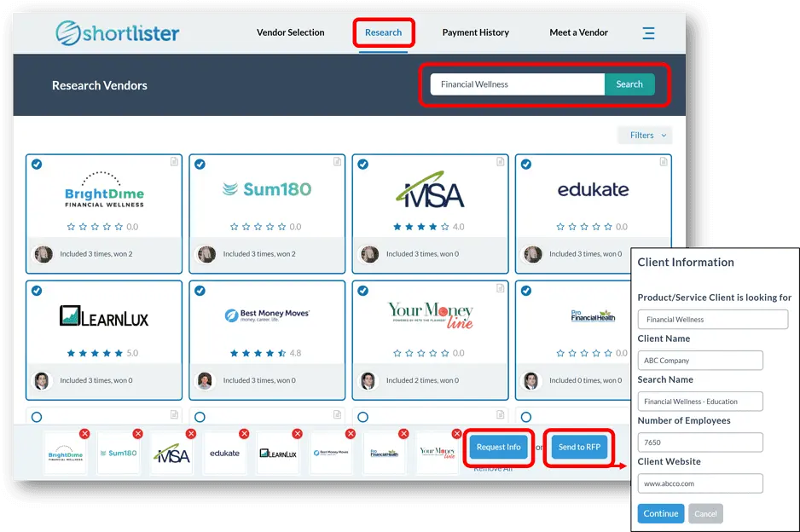This screenshot has width=800, height=532.
Task: Select the MSA thumbnail in the tray
Action: tap(171, 454)
